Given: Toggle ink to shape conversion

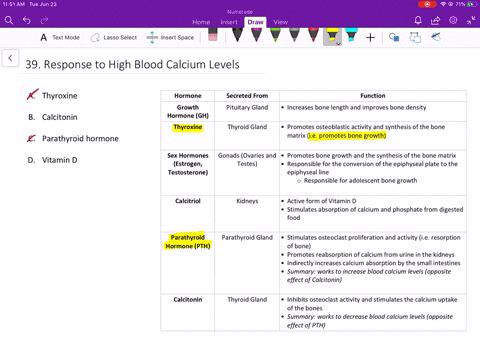Looking at the screenshot, I should [x=415, y=37].
